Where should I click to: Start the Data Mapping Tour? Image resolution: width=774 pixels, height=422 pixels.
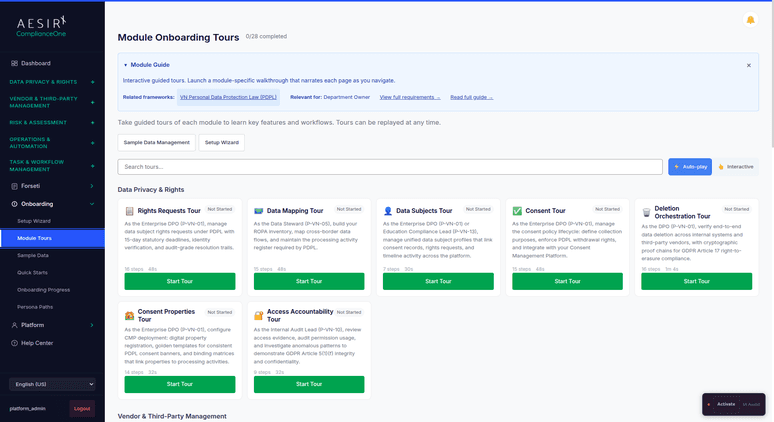[x=309, y=281]
